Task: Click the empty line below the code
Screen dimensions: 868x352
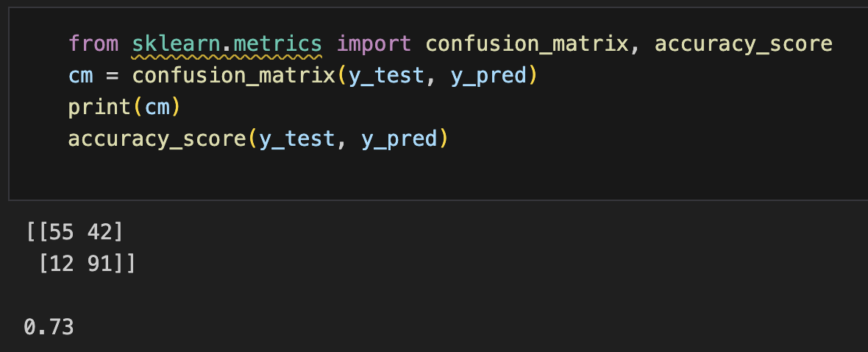Action: pyautogui.click(x=438, y=170)
